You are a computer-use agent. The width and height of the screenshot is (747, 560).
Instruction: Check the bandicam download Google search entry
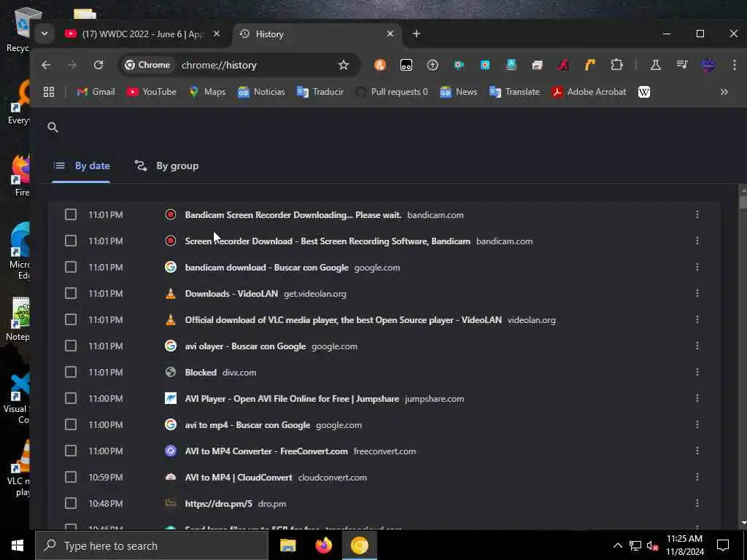point(71,267)
